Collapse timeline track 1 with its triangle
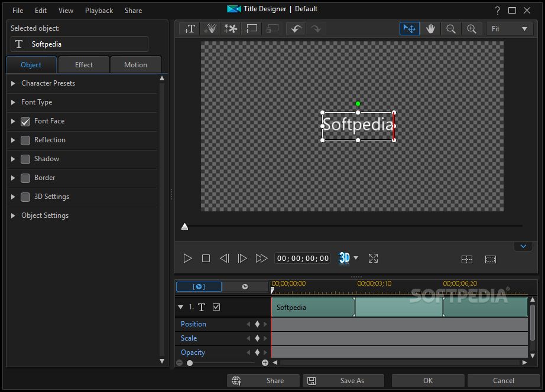Viewport: 545px width, 392px height. tap(180, 307)
